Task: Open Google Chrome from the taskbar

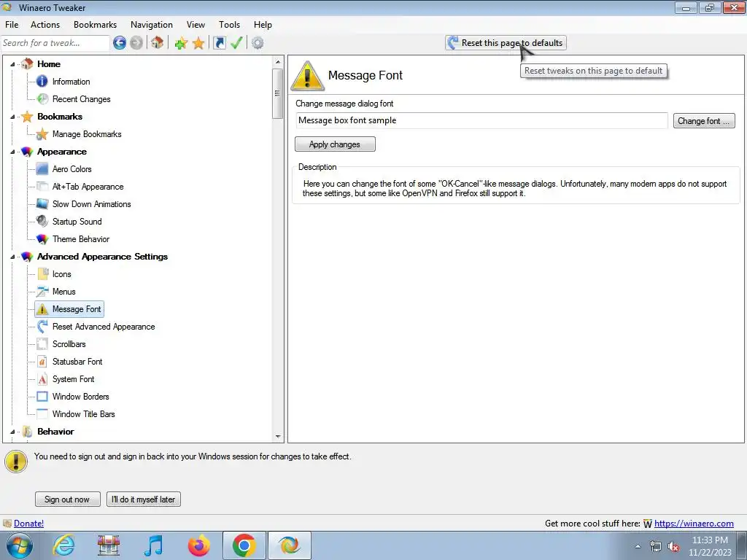Action: click(244, 545)
